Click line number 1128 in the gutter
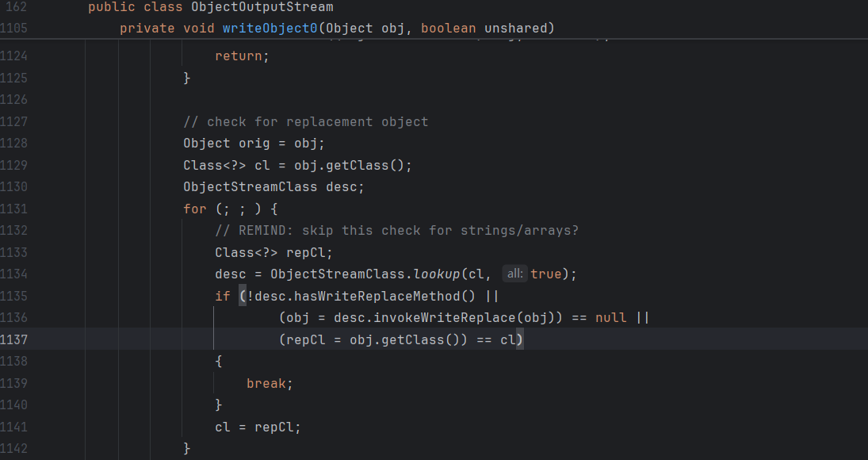Image resolution: width=868 pixels, height=460 pixels. [x=15, y=143]
